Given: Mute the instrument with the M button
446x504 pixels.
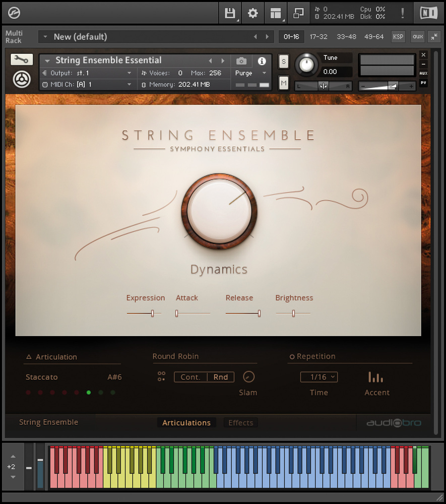Looking at the screenshot, I should coord(284,83).
